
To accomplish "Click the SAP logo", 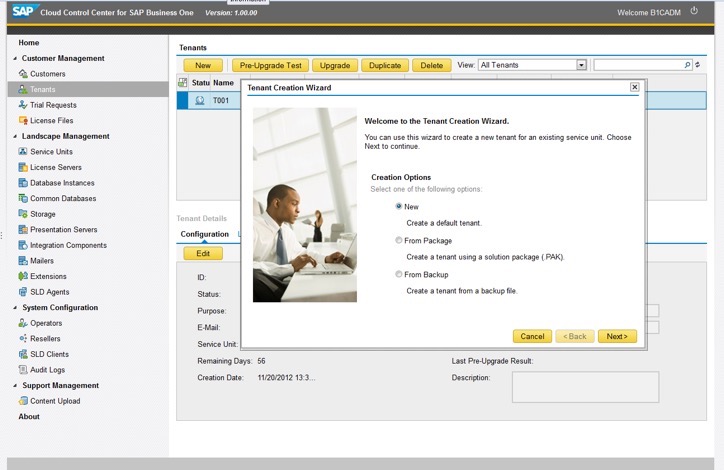I will tap(23, 12).
